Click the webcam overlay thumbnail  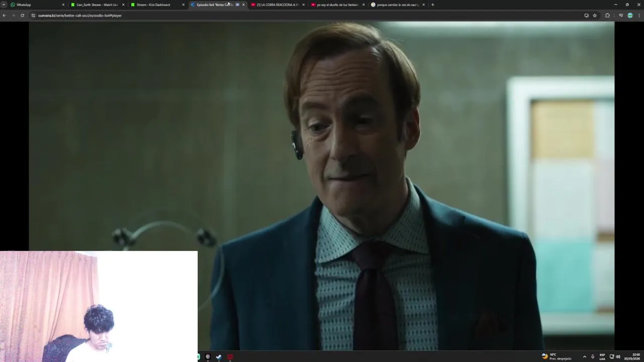point(99,306)
